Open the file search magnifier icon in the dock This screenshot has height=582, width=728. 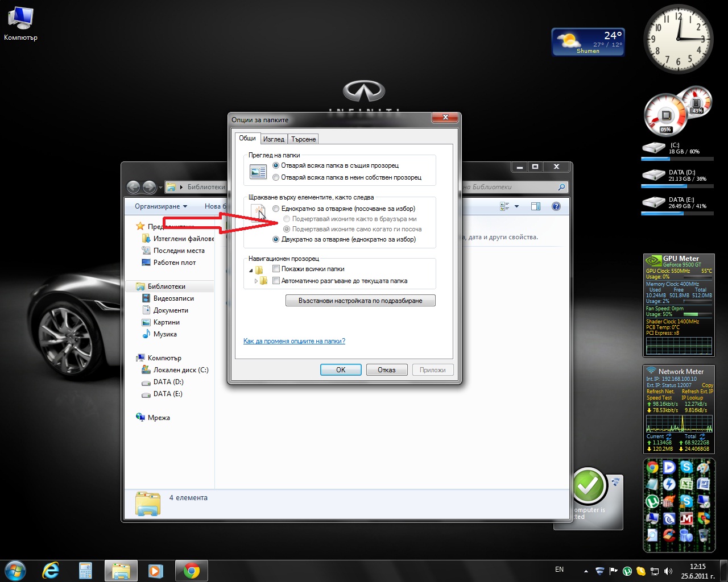pyautogui.click(x=652, y=535)
